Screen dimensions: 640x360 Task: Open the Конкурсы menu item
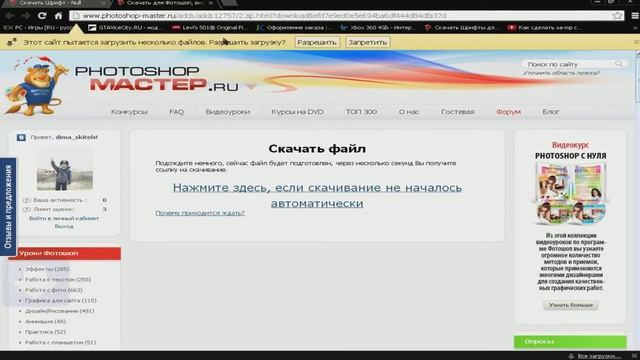click(129, 111)
